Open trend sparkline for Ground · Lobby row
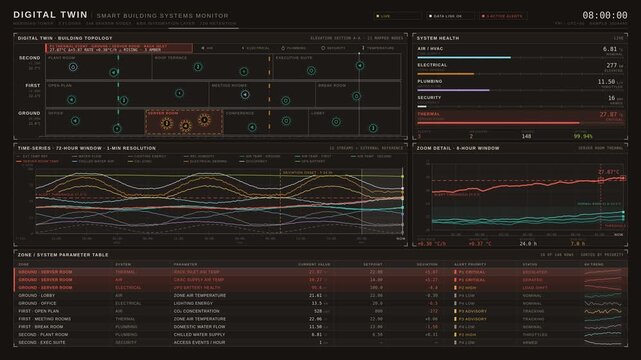The image size is (641, 360). (603, 295)
